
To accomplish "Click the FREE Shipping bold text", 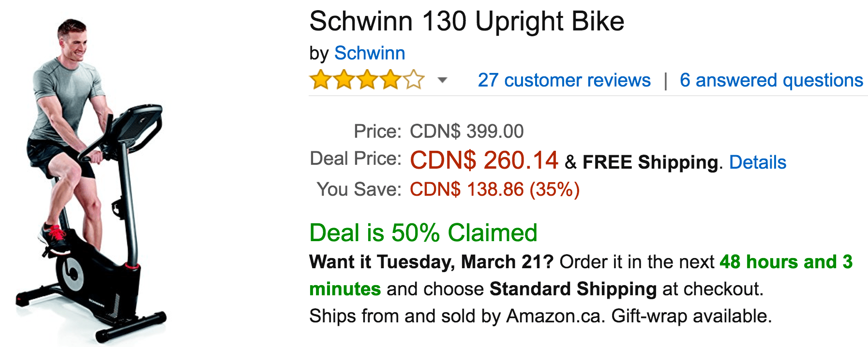I will pyautogui.click(x=650, y=162).
